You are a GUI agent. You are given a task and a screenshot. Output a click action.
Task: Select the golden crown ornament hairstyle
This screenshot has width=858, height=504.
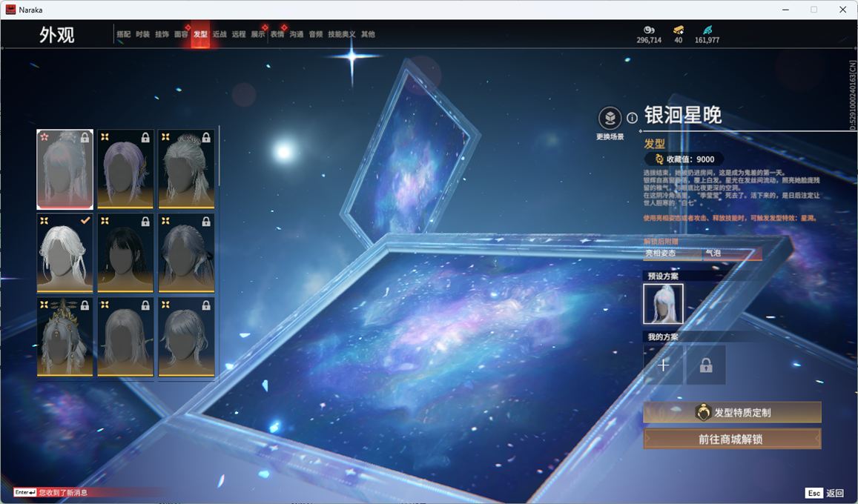(65, 336)
